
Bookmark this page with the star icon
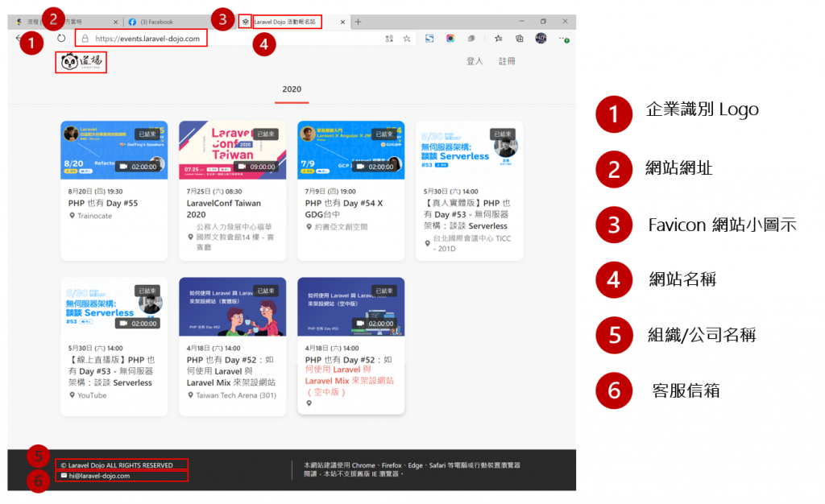coord(407,39)
